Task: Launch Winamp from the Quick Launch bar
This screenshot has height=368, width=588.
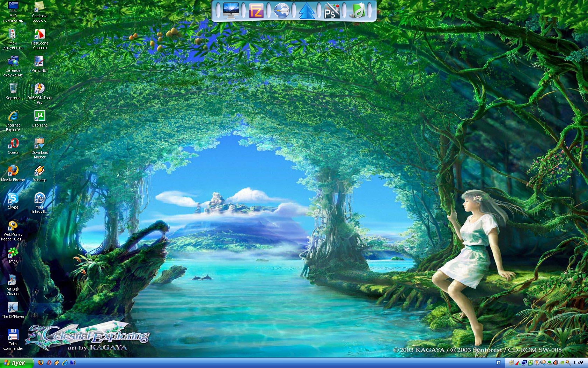Action: [57, 363]
